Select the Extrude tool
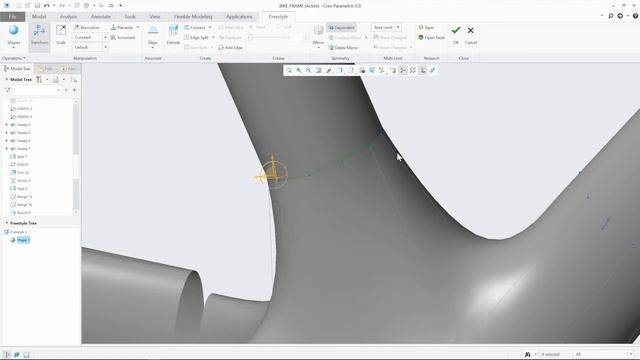The height and width of the screenshot is (360, 640). tap(173, 35)
